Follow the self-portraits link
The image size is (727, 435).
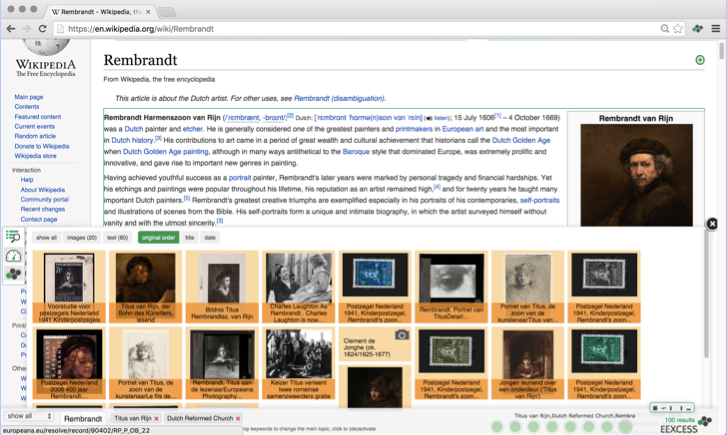[x=540, y=200]
